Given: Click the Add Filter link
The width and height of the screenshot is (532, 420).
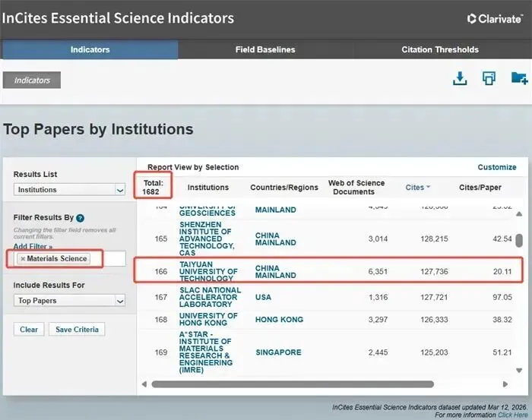Looking at the screenshot, I should [x=33, y=246].
